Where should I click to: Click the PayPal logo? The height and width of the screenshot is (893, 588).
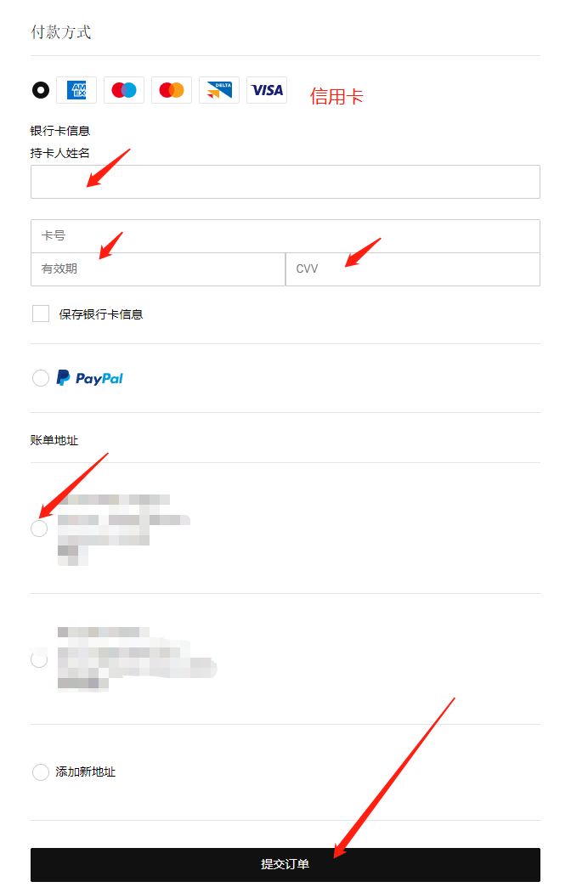click(89, 378)
